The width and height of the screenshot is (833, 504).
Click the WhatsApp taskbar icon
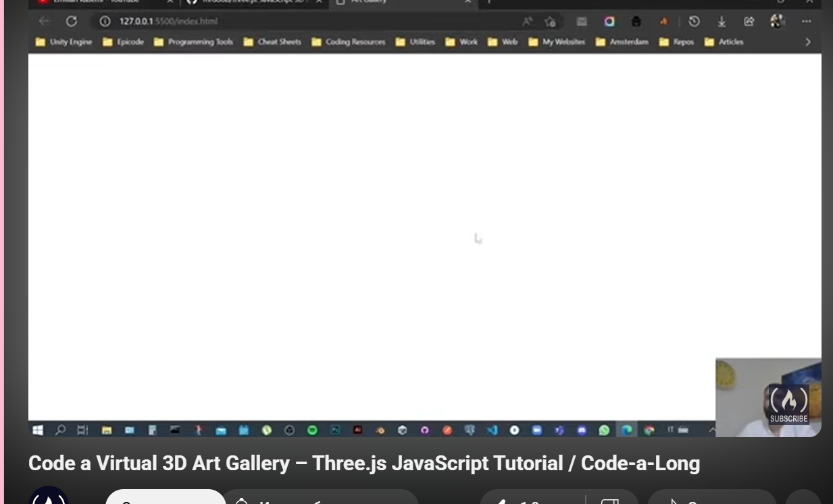(x=604, y=430)
